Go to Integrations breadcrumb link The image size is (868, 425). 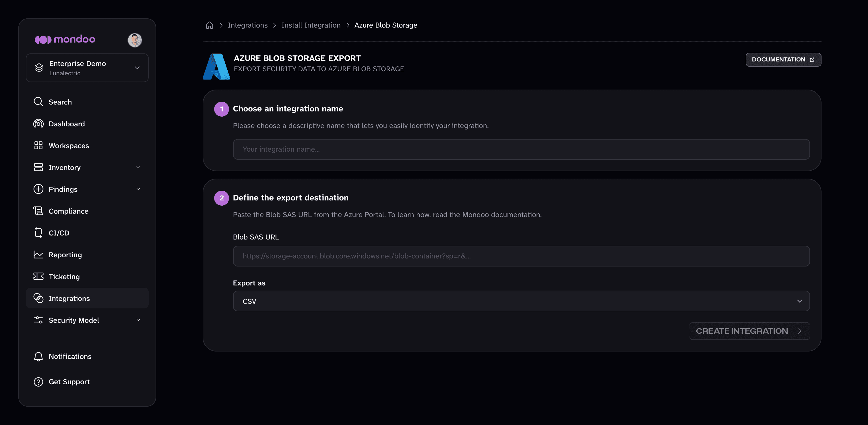(247, 25)
